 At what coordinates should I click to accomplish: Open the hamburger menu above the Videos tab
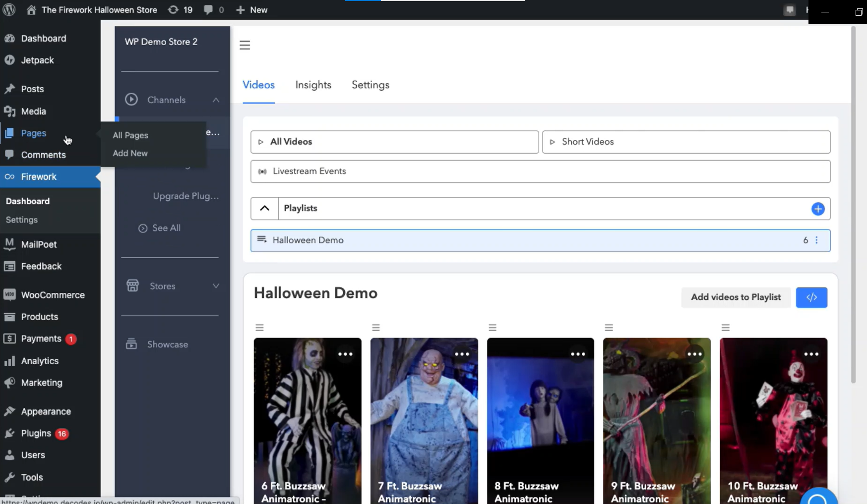click(245, 45)
